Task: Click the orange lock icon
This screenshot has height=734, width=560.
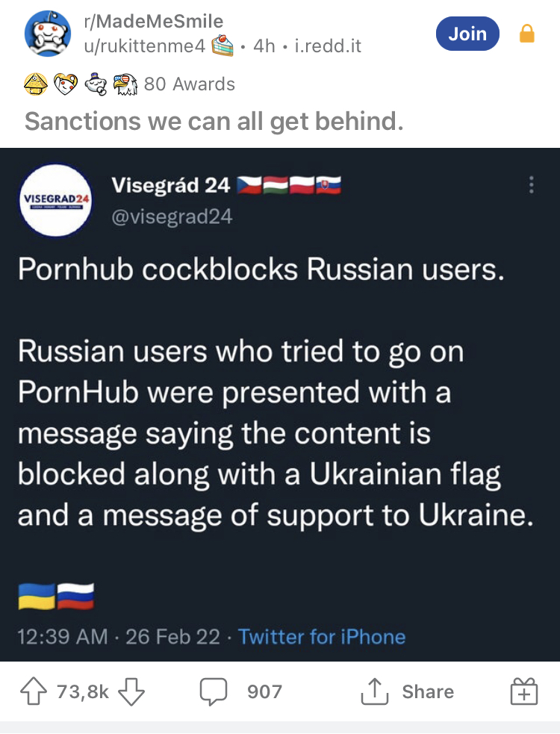Action: point(527,34)
